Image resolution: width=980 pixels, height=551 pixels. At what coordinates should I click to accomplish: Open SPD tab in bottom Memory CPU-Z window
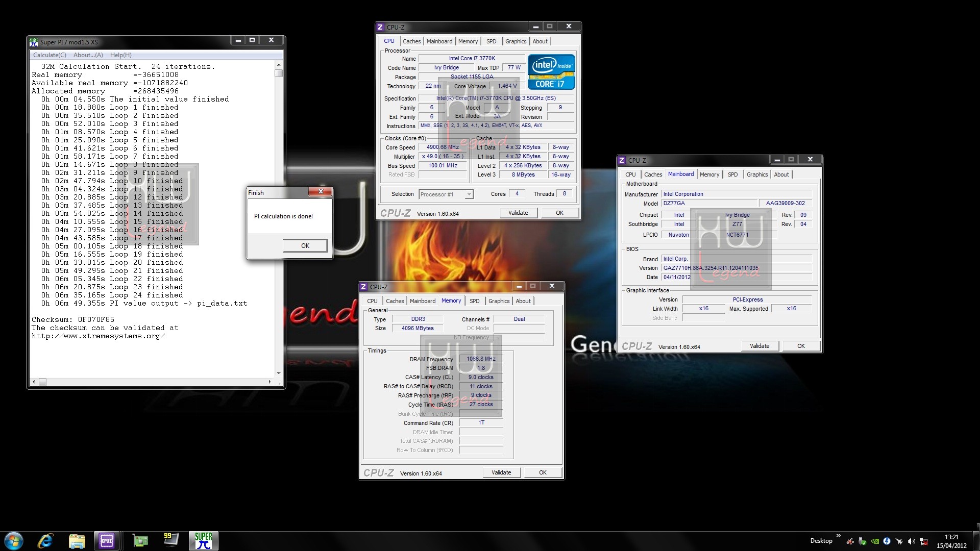tap(474, 301)
